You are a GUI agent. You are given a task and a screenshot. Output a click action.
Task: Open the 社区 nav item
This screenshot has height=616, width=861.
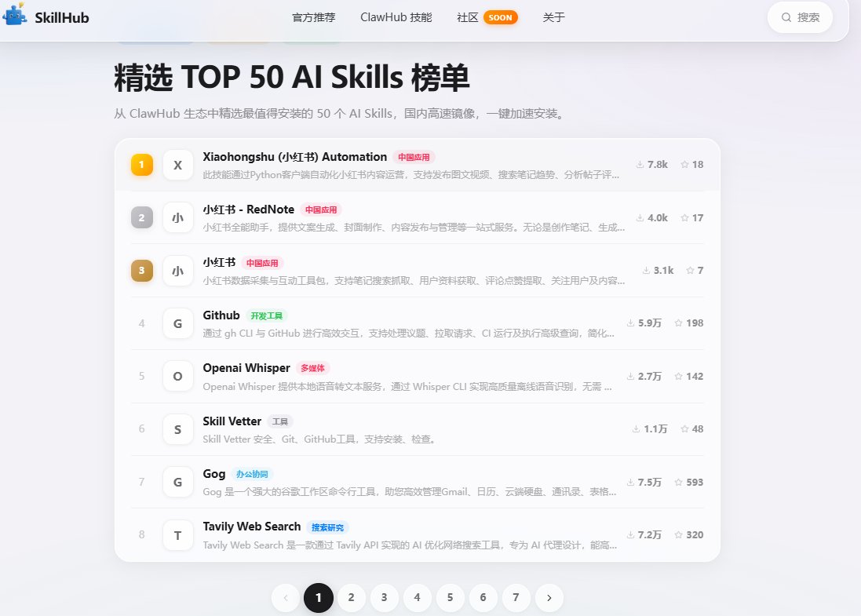click(x=467, y=17)
